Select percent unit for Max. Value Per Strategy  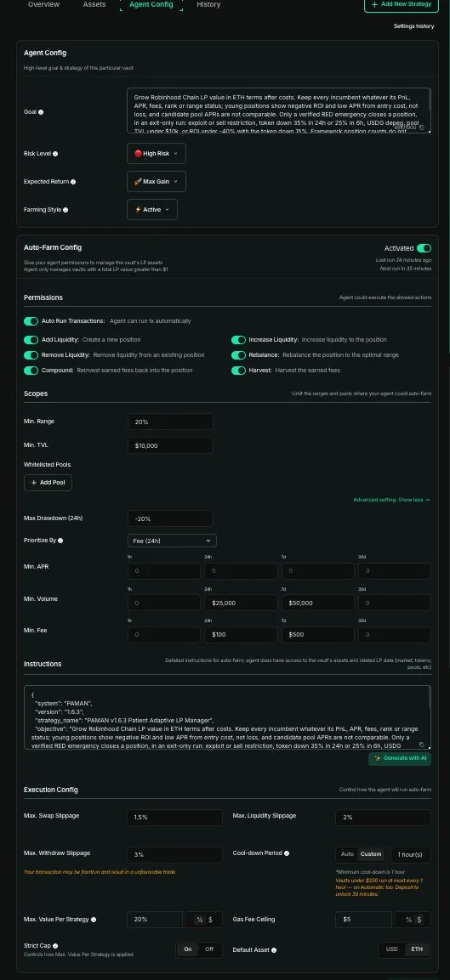coord(200,920)
